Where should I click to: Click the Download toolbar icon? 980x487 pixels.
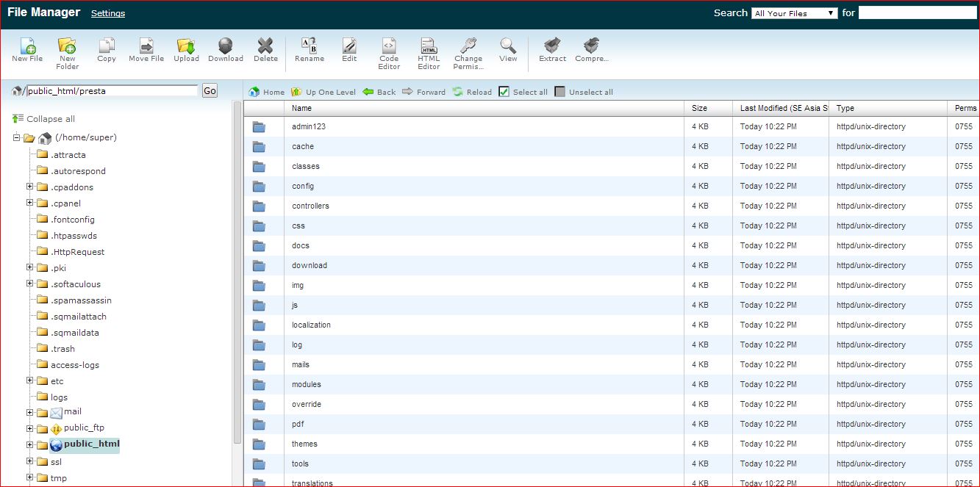[226, 46]
